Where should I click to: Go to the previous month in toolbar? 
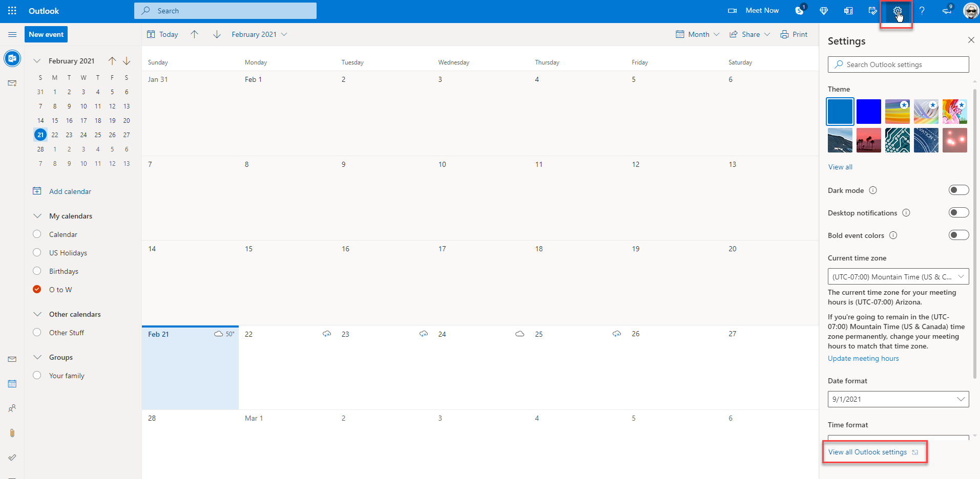coord(194,34)
